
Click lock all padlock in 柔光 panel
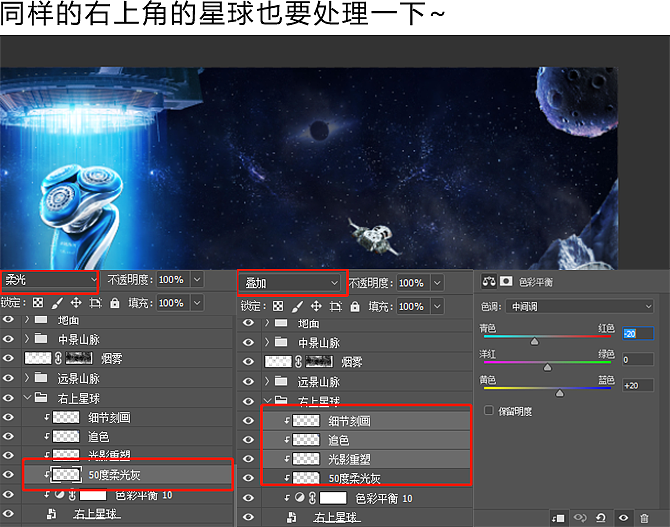(115, 303)
